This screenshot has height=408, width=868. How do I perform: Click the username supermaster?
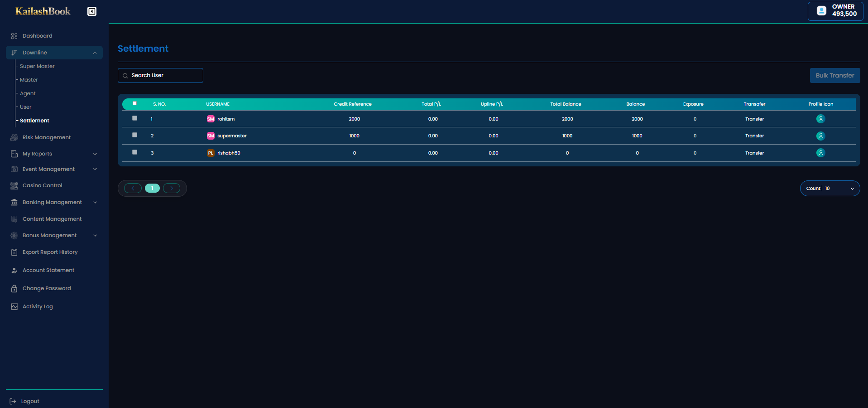click(x=232, y=136)
